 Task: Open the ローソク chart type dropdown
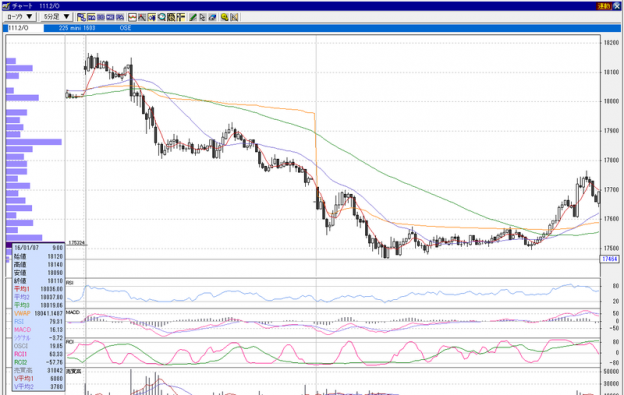click(x=20, y=17)
